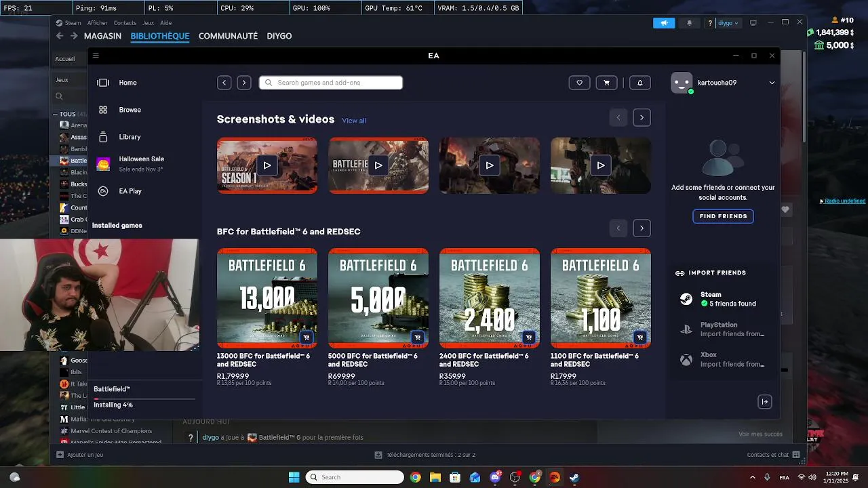Add 2400 BFC bundle to cart
Screen dimensions: 868x488
pos(529,338)
